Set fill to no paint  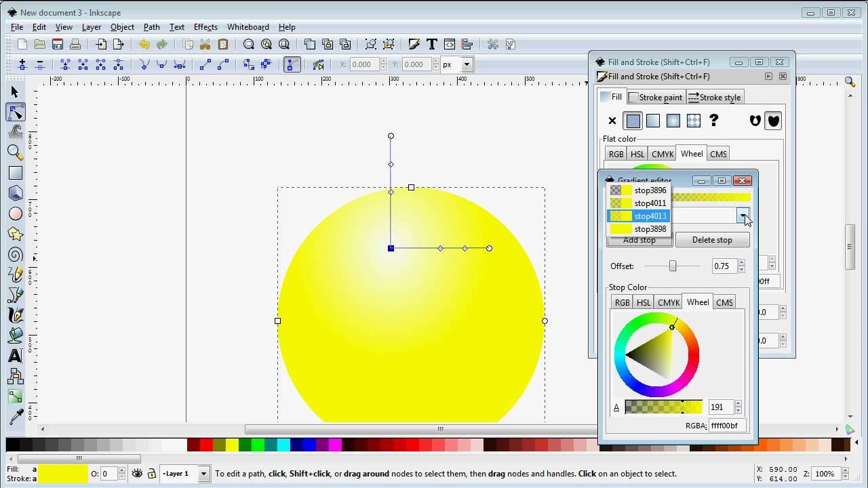pyautogui.click(x=612, y=121)
